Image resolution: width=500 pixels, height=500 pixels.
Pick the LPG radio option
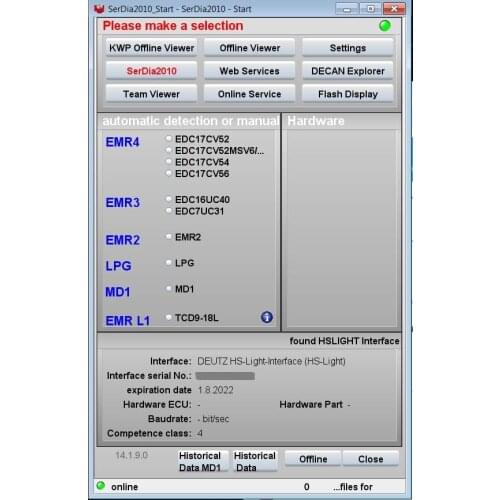point(169,262)
